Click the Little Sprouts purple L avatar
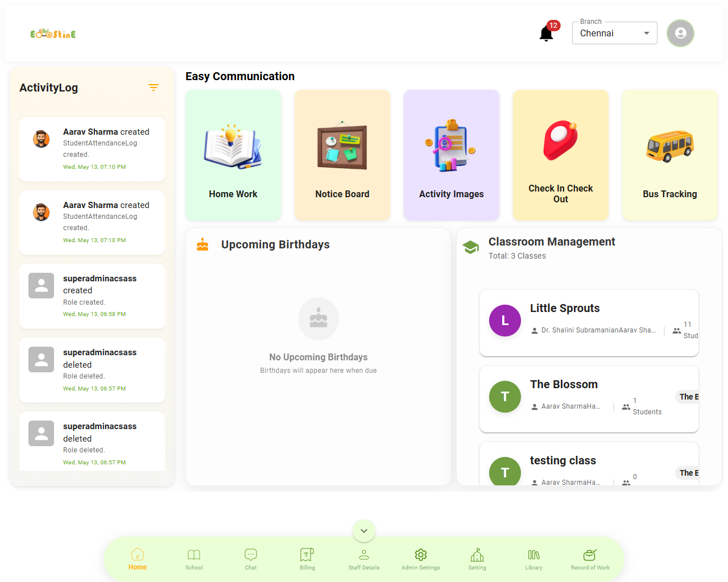728x582 pixels. pos(505,321)
